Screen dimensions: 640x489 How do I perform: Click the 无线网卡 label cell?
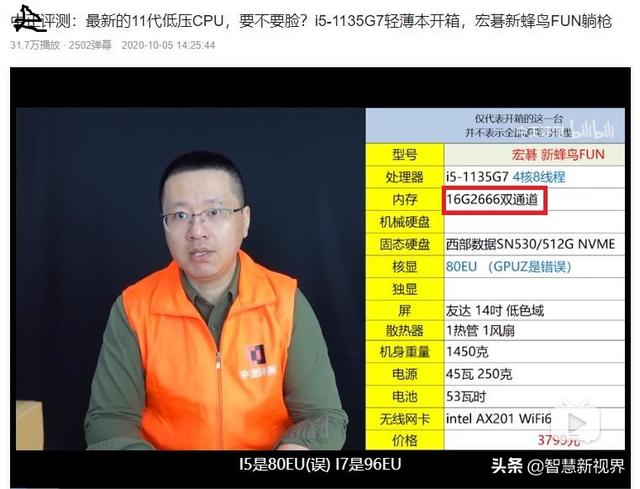tap(404, 419)
